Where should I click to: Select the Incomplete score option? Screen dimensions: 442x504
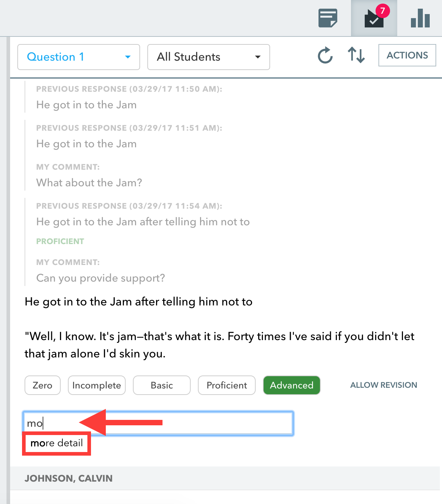[x=97, y=385]
